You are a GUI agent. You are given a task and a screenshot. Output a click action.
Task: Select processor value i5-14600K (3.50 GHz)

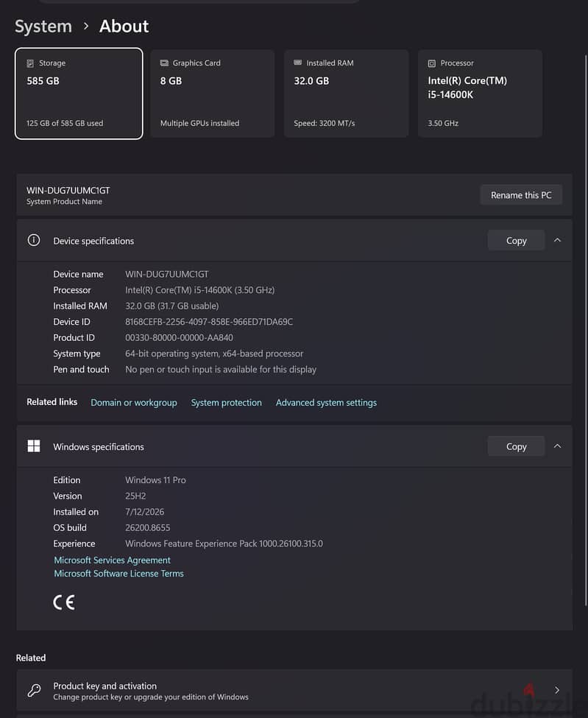(x=200, y=290)
